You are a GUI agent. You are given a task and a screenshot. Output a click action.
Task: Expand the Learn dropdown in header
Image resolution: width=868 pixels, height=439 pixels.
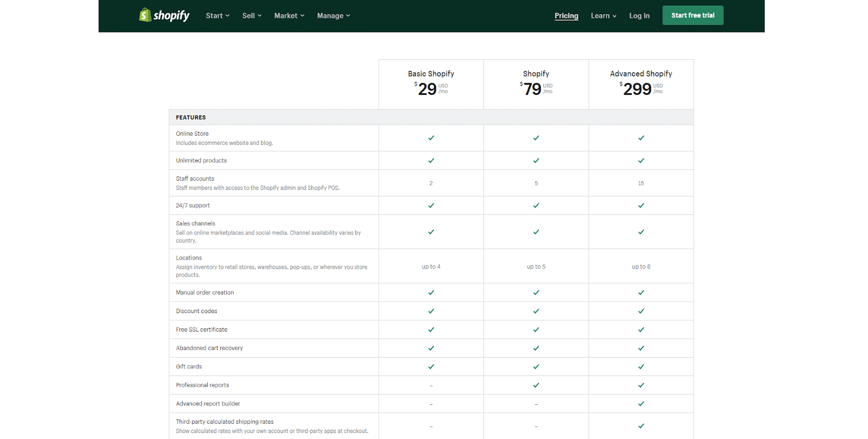point(603,16)
